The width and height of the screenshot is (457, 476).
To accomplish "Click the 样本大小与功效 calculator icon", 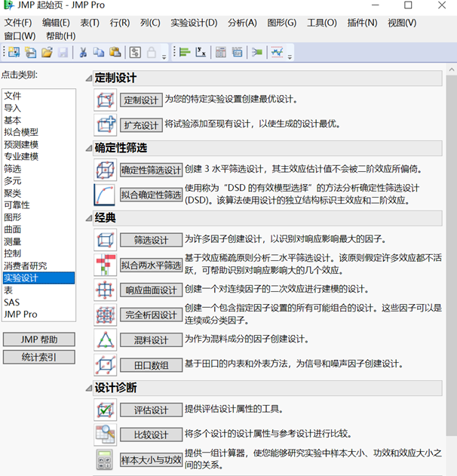I will 105,459.
